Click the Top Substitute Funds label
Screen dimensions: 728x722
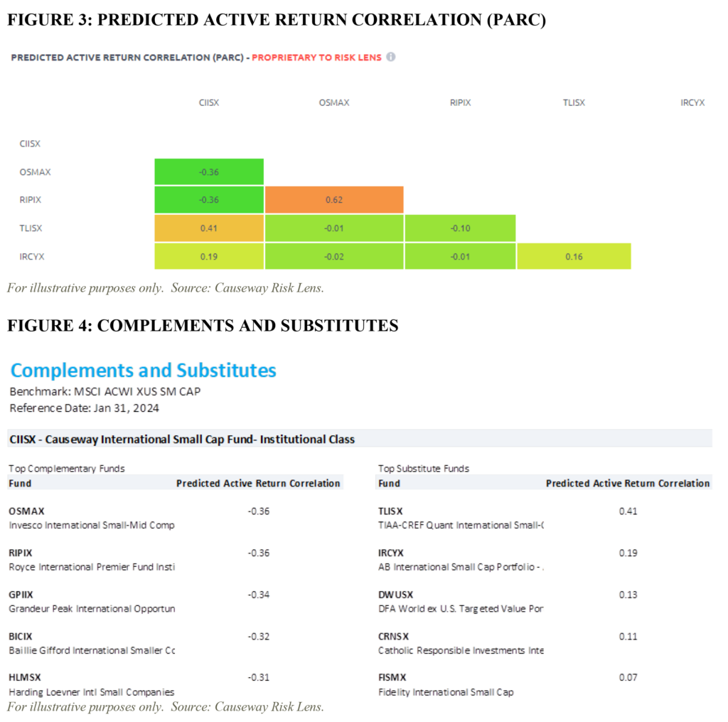tap(424, 469)
